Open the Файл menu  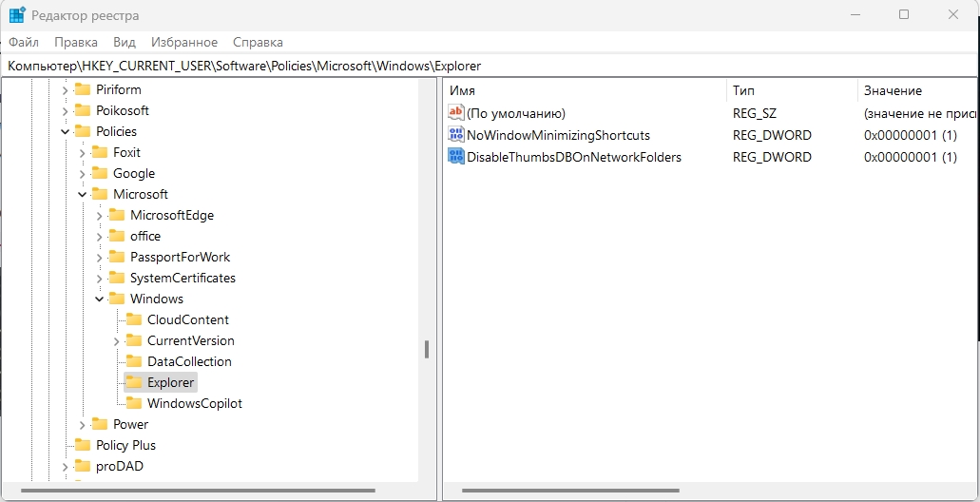pos(24,42)
